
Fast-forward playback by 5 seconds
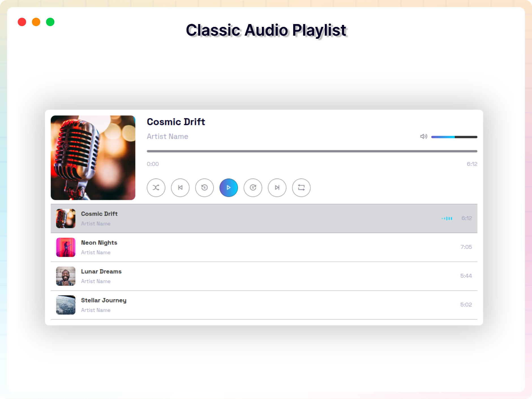tap(253, 188)
